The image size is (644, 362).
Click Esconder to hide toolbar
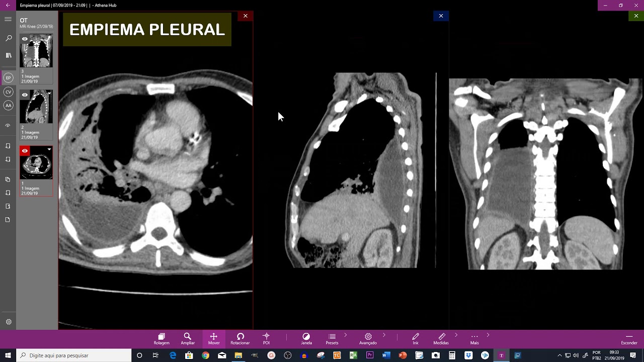click(629, 338)
